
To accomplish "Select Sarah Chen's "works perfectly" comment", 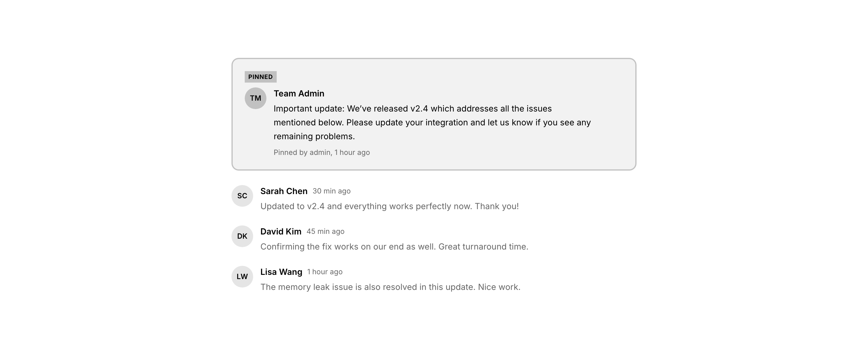I will (389, 206).
